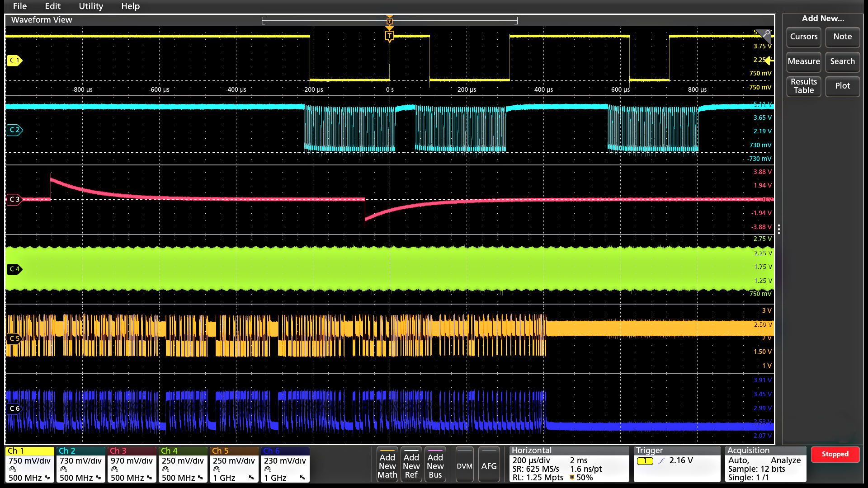Toggle Ch 2 channel display in bottom bar
The width and height of the screenshot is (868, 488).
coord(80,464)
